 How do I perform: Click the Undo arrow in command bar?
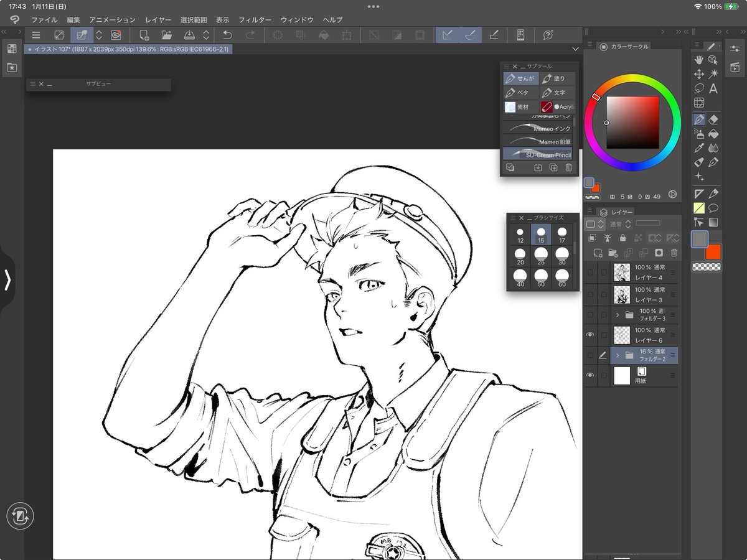click(227, 35)
